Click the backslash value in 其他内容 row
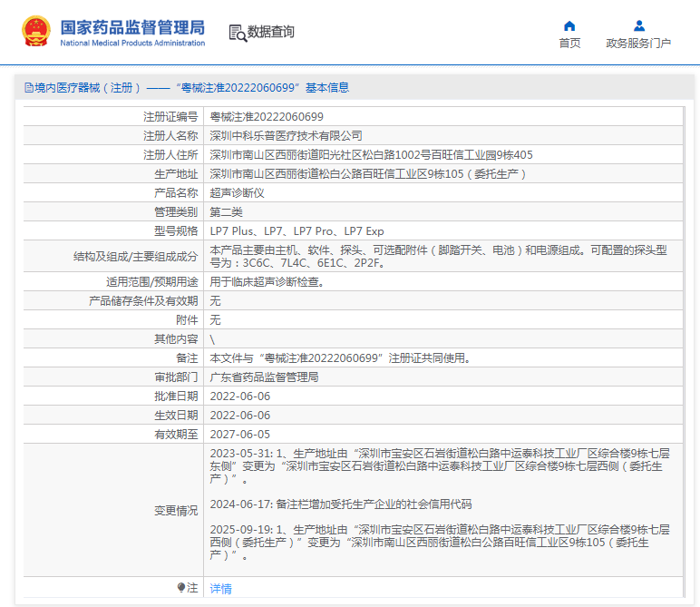700x607 pixels. coord(212,340)
